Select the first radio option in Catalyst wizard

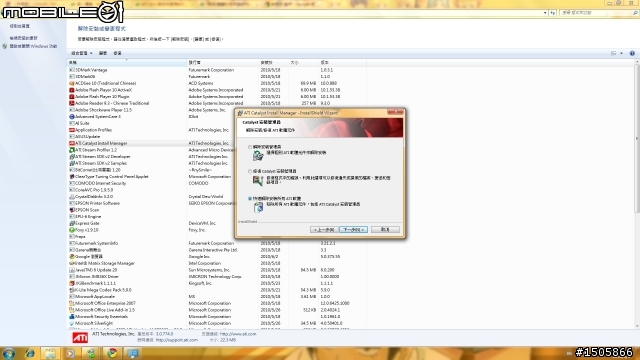point(250,147)
